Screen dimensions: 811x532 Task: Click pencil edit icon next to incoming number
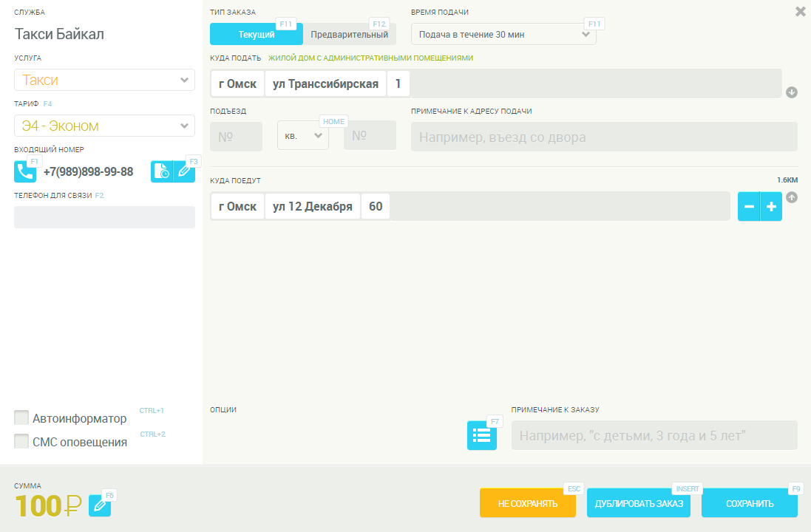point(184,171)
